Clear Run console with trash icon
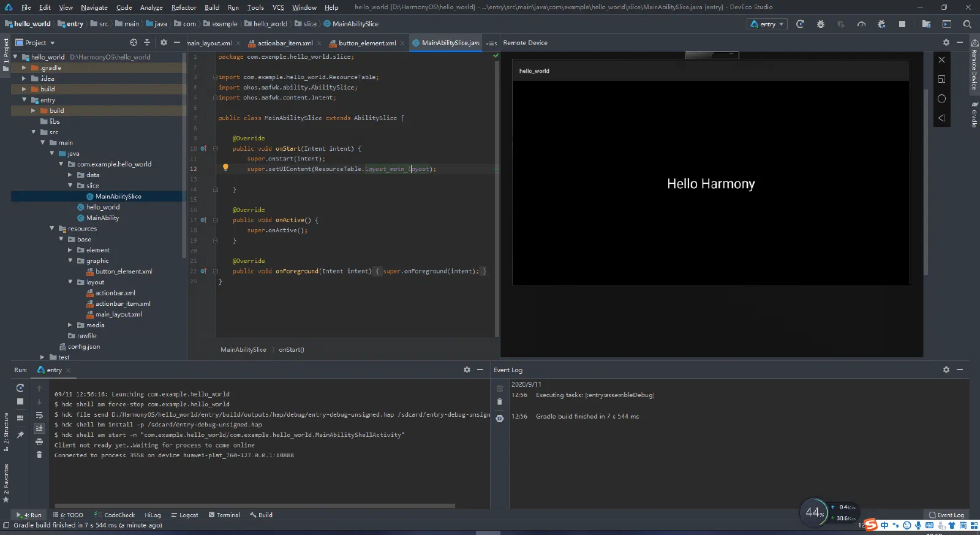Viewport: 980px width, 535px height. (39, 454)
